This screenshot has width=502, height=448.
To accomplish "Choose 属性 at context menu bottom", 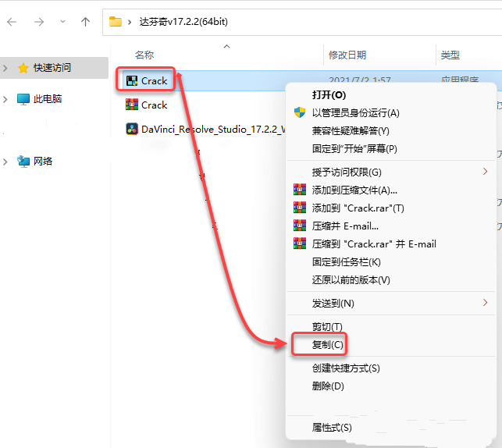I will click(332, 428).
